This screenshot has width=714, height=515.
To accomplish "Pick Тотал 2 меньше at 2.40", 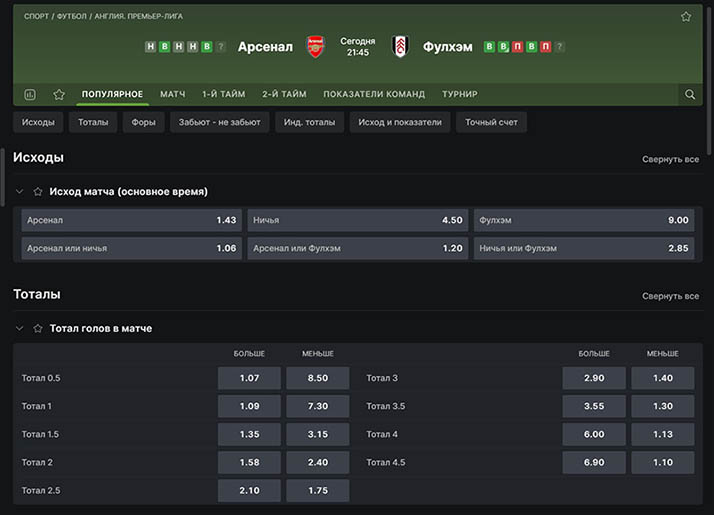I will (x=318, y=463).
